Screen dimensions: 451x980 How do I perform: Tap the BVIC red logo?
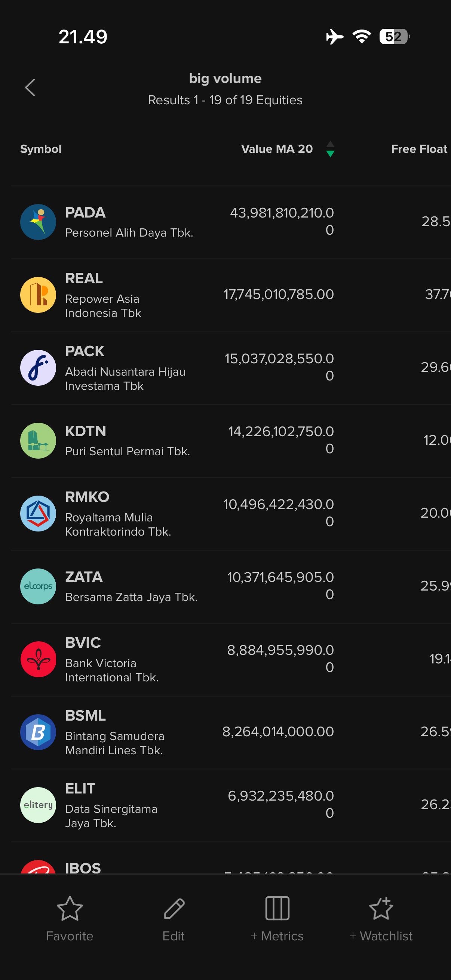(x=38, y=659)
